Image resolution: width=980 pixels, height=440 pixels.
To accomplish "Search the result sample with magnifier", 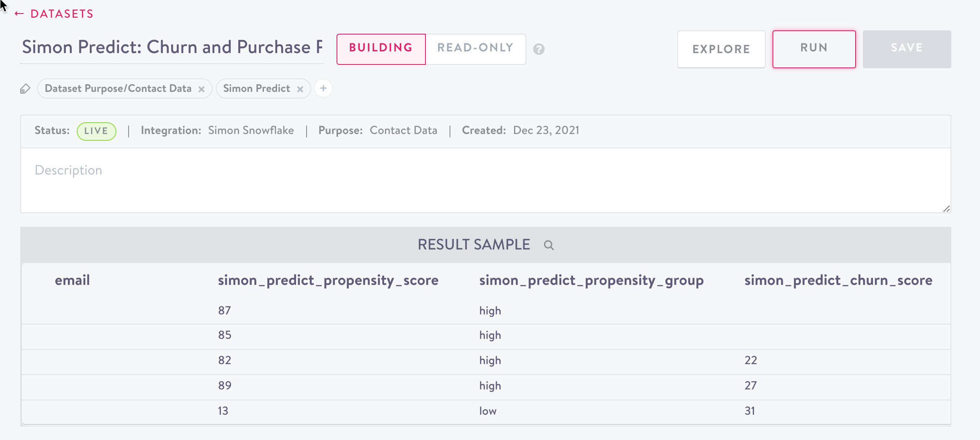I will point(549,245).
